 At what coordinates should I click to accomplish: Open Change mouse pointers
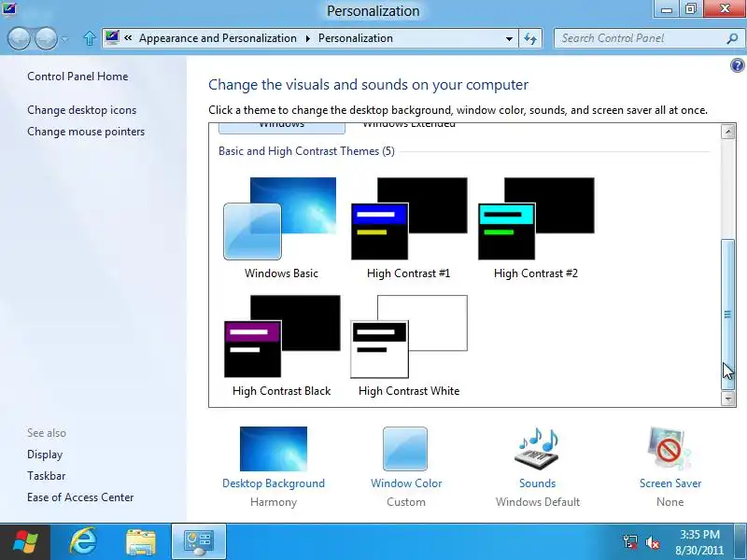point(86,132)
